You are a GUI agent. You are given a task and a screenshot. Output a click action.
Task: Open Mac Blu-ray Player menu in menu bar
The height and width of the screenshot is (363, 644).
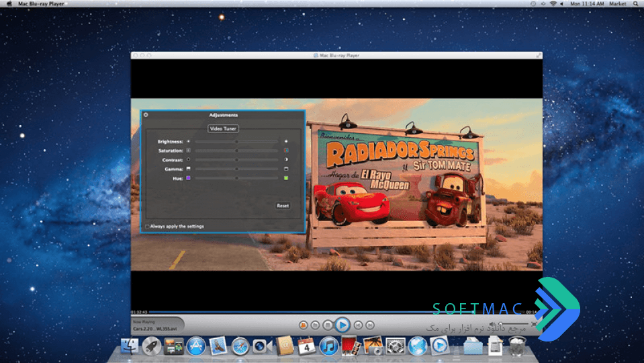pyautogui.click(x=41, y=4)
